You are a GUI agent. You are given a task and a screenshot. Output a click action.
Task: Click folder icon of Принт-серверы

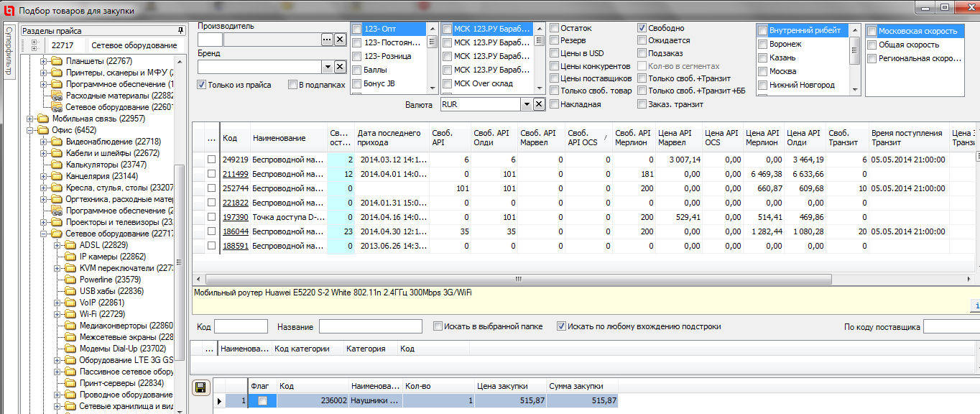tap(71, 383)
